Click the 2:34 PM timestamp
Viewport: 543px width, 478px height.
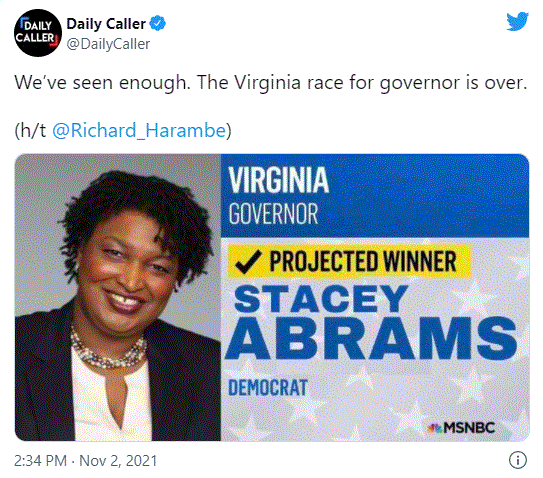coord(41,461)
